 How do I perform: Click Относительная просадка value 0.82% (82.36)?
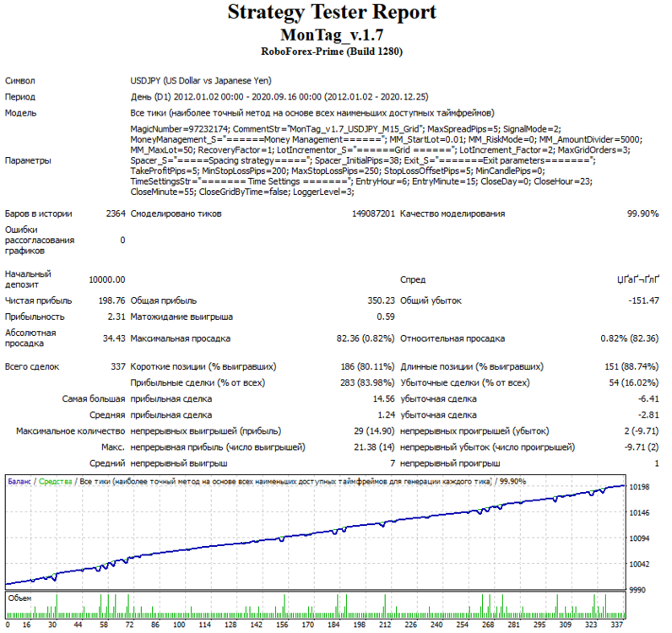[630, 338]
